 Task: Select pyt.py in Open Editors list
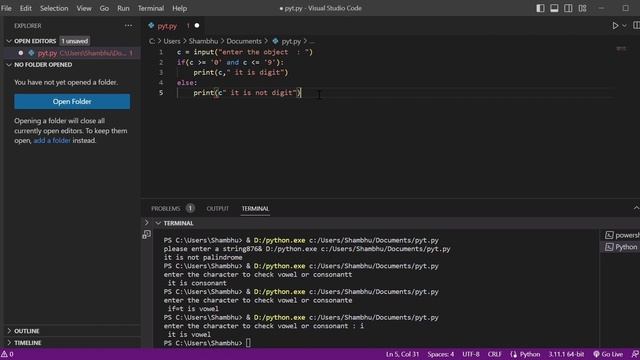(x=72, y=53)
